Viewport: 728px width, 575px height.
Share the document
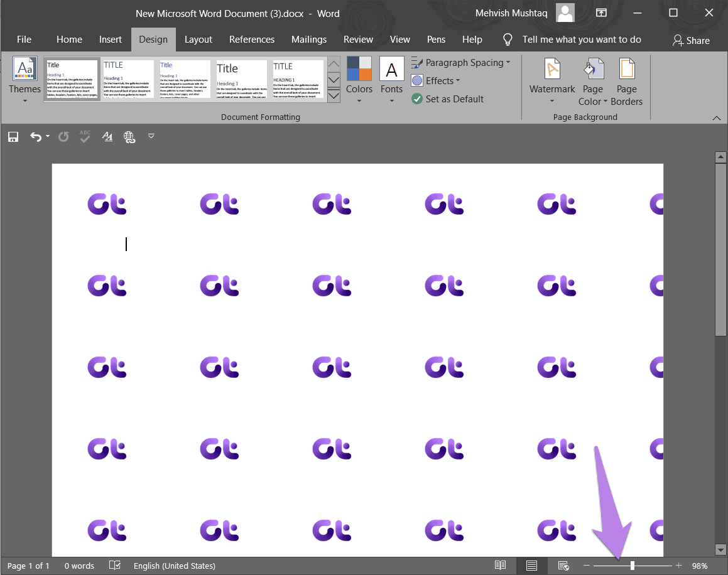coord(692,40)
